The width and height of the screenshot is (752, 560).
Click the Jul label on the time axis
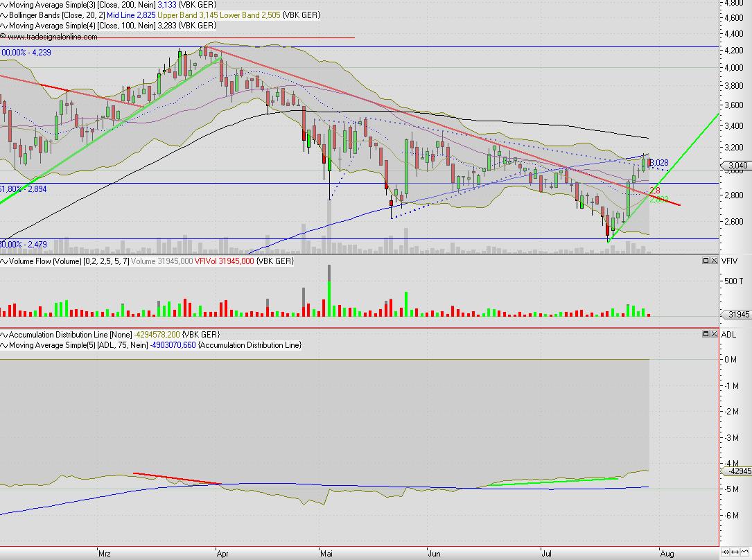[546, 554]
